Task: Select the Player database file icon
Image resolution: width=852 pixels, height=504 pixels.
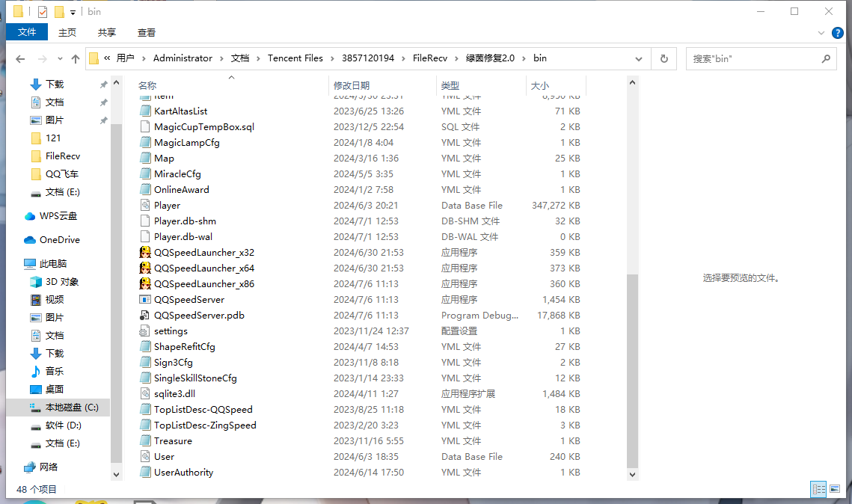Action: (x=146, y=206)
